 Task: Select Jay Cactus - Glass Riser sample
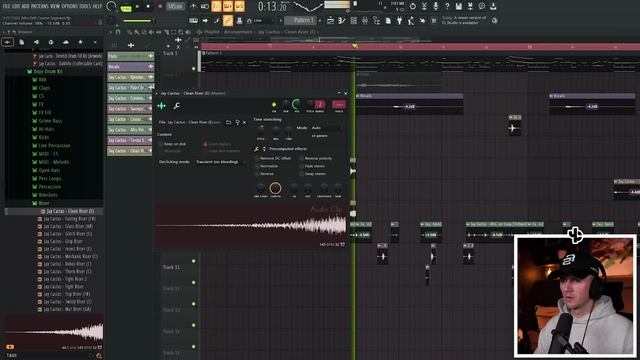click(65, 226)
